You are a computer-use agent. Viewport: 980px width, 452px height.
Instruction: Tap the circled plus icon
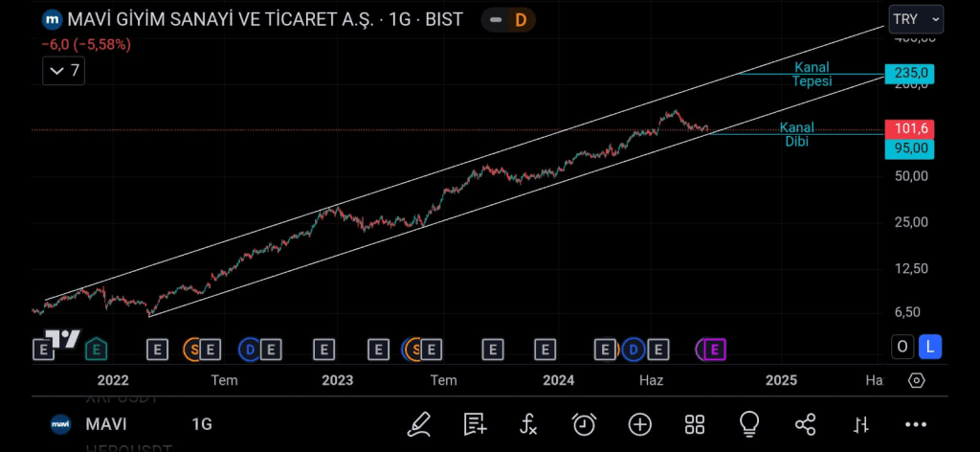click(640, 425)
